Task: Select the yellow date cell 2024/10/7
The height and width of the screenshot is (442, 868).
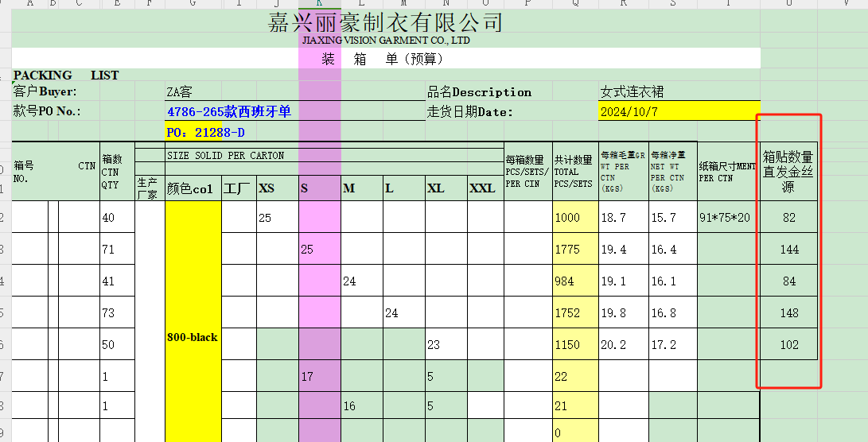Action: (x=678, y=111)
